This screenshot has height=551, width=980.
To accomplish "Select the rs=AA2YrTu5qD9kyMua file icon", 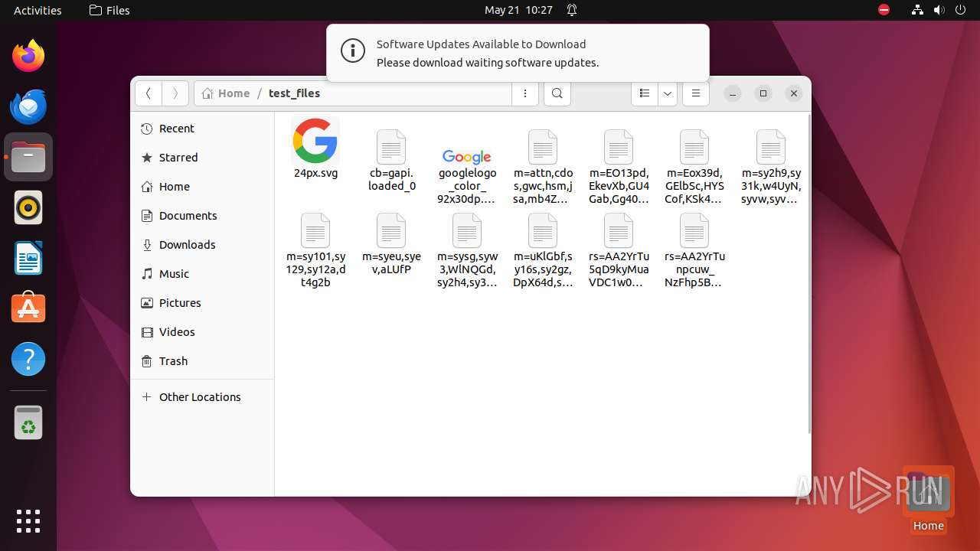I will pyautogui.click(x=619, y=230).
